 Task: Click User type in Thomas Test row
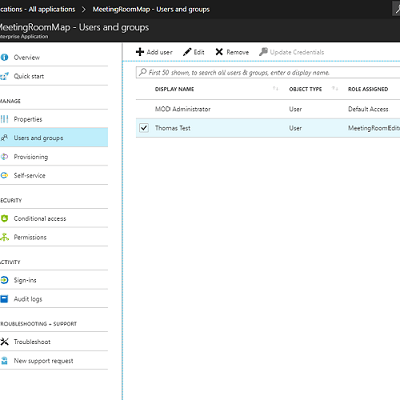(x=295, y=128)
